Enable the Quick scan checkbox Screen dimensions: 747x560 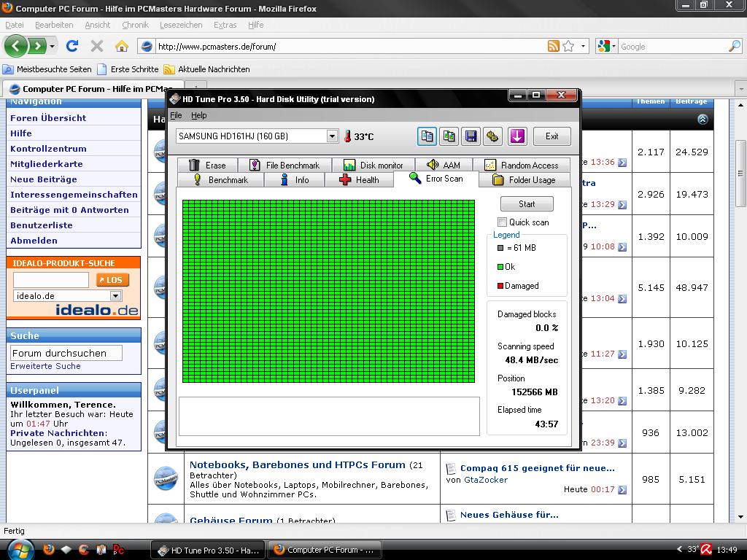[x=502, y=222]
